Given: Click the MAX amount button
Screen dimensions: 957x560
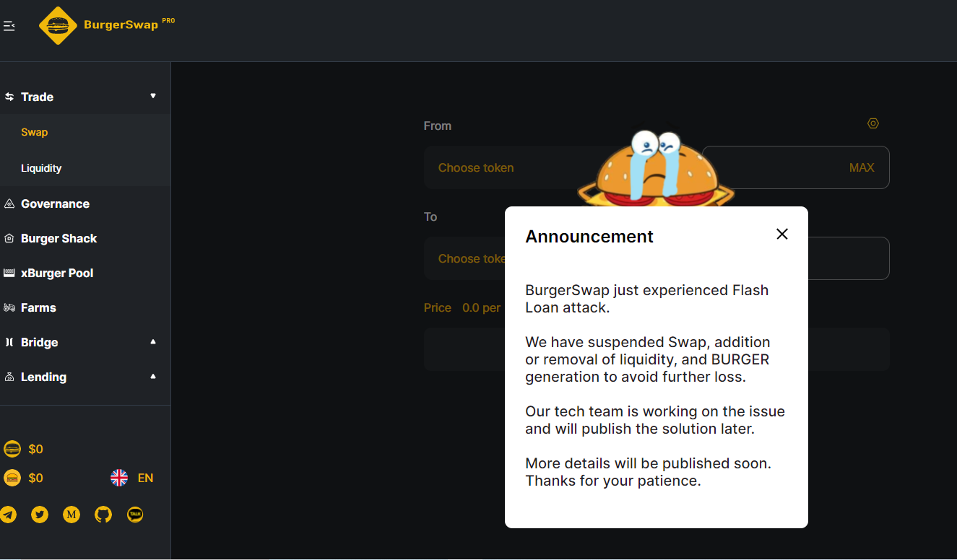Looking at the screenshot, I should coord(862,167).
